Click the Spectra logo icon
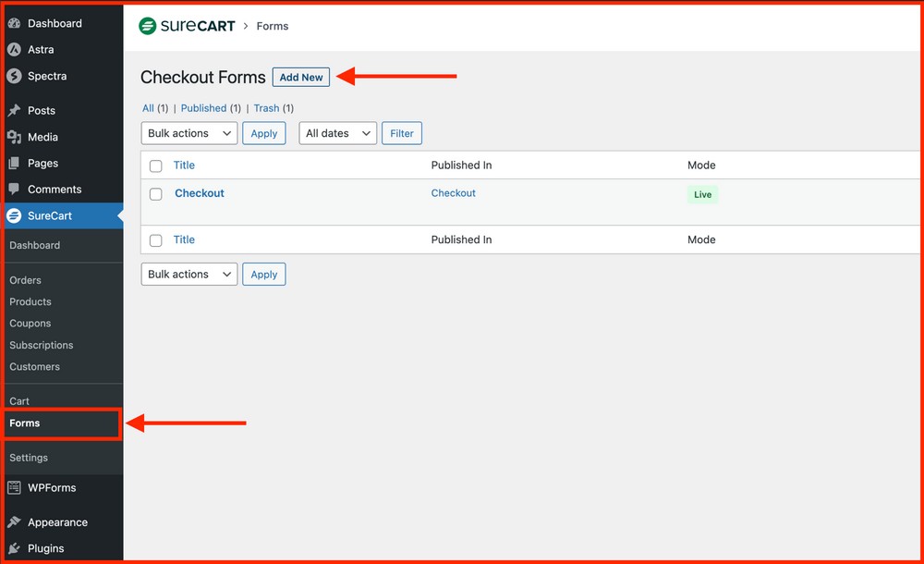 pos(14,76)
